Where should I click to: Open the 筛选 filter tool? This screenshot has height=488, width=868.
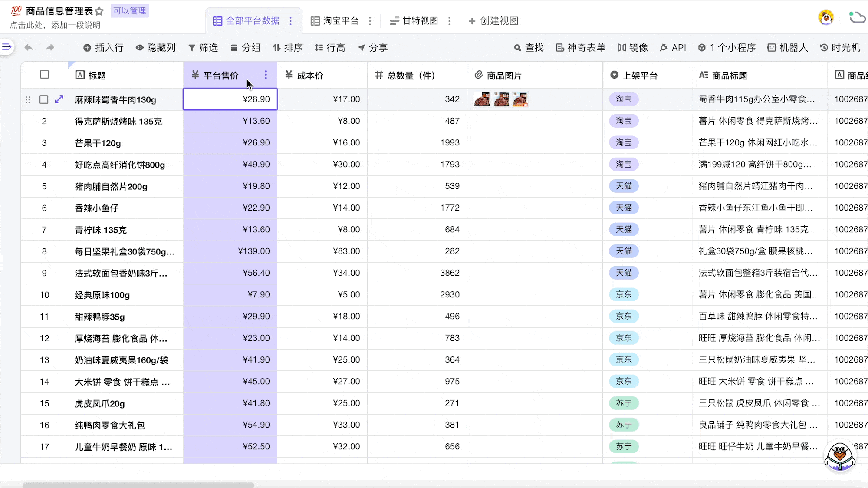pyautogui.click(x=203, y=48)
